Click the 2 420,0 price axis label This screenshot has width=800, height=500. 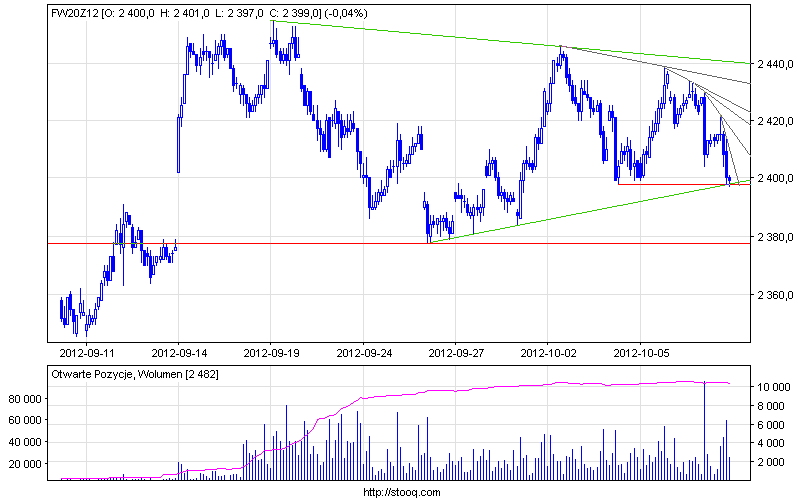coord(776,121)
